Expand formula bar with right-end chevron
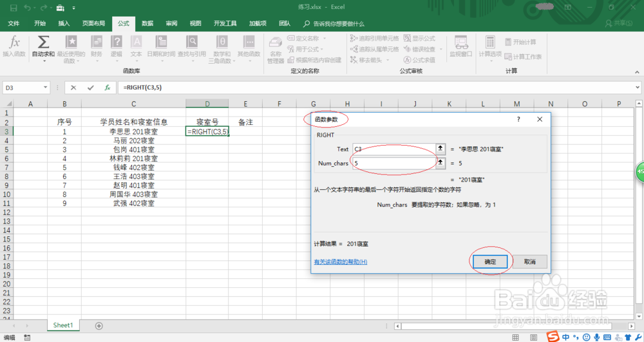 tap(638, 88)
